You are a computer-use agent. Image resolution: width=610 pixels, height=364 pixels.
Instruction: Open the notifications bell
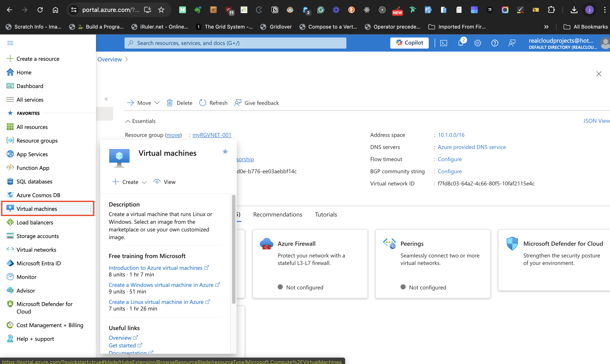tap(461, 43)
